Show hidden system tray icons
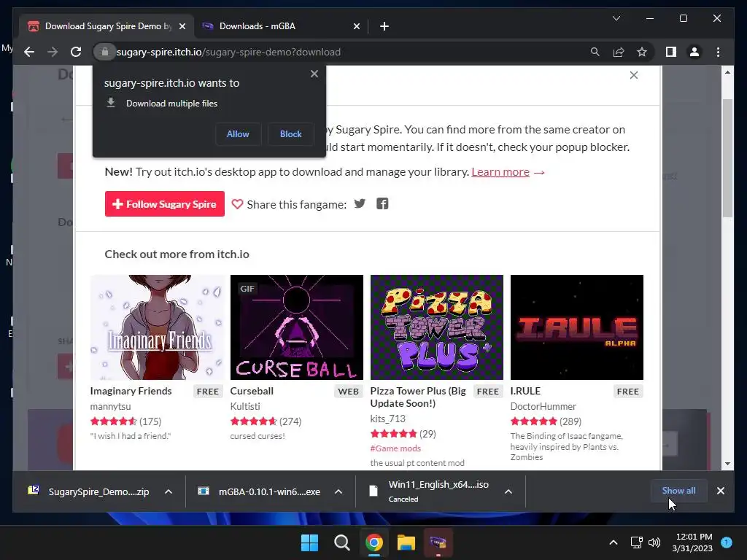The height and width of the screenshot is (560, 747). 614,542
